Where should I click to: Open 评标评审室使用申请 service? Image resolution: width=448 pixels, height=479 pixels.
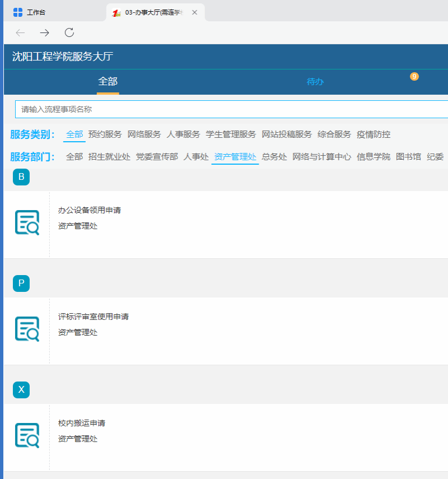coord(94,317)
